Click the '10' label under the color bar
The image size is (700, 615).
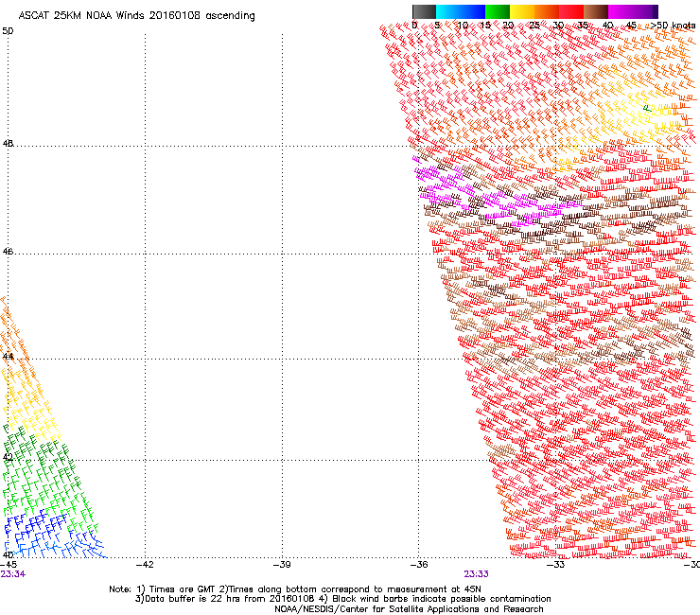463,26
